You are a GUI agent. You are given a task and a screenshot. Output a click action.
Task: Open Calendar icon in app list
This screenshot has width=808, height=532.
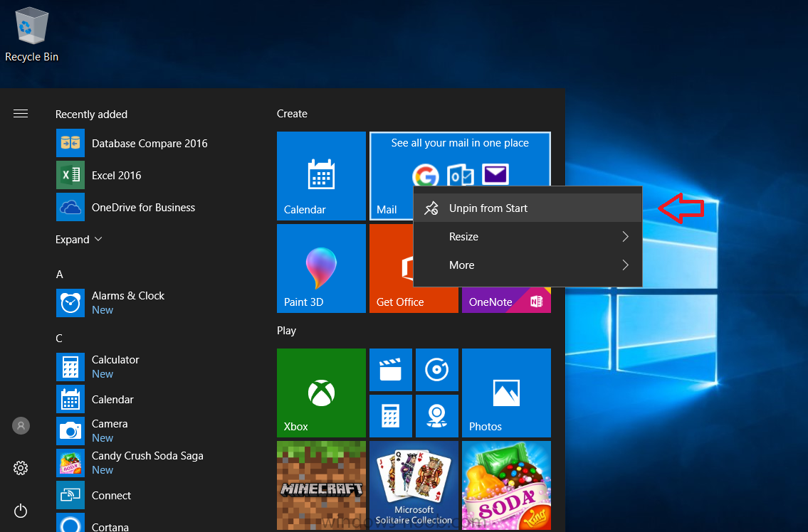pyautogui.click(x=70, y=399)
